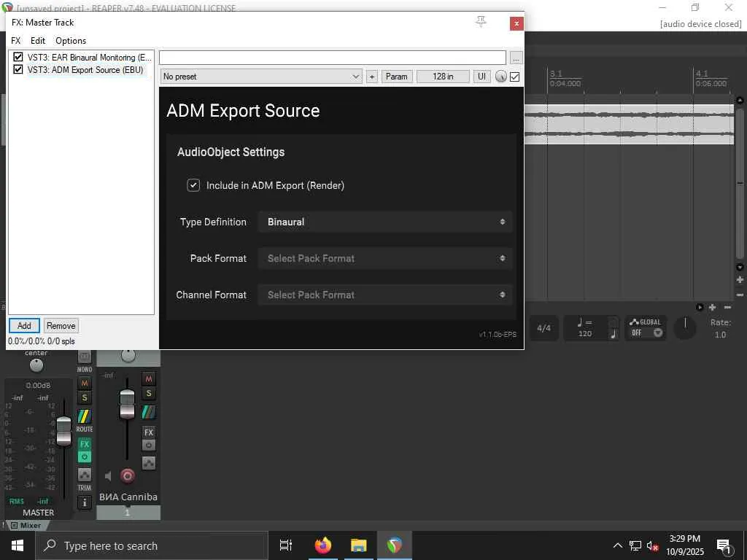Uncheck Include in ADM Export (Render)
This screenshot has width=747, height=560.
coord(193,185)
